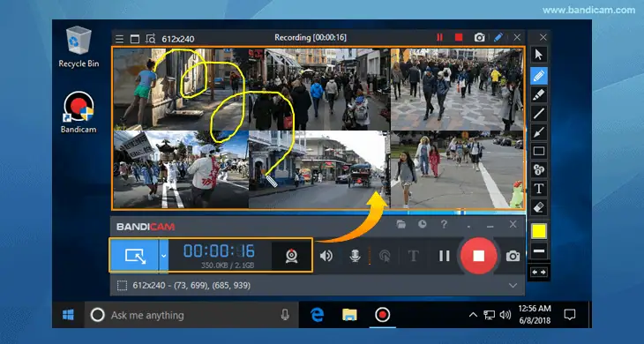The width and height of the screenshot is (644, 344).
Task: Mute the speaker sound toggle
Action: pyautogui.click(x=326, y=256)
